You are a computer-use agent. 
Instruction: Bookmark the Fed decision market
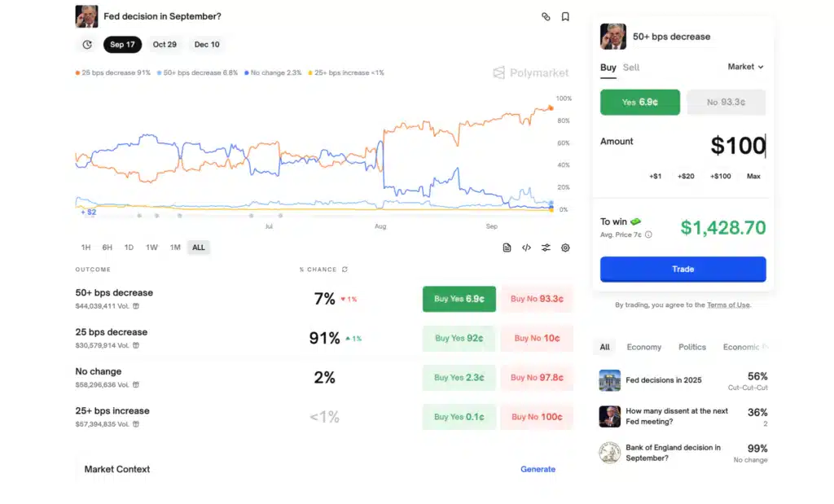pos(565,16)
